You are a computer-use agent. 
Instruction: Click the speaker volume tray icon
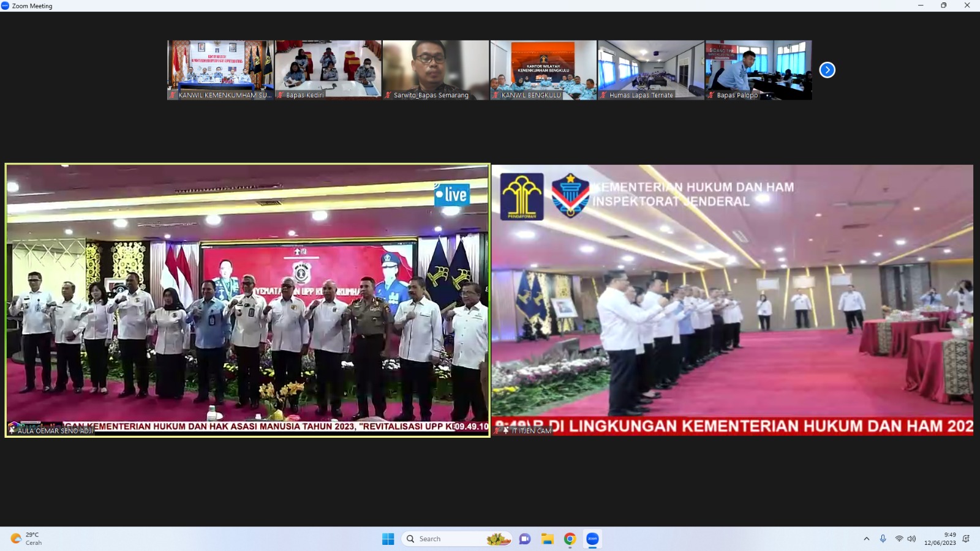[911, 539]
